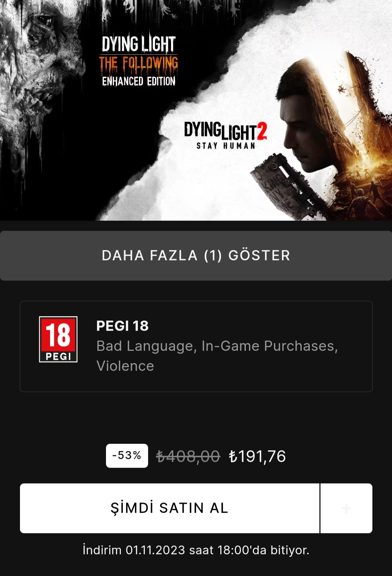
Task: Tap the Bad Language, In-Game Purchases, Violence description
Action: [x=217, y=356]
